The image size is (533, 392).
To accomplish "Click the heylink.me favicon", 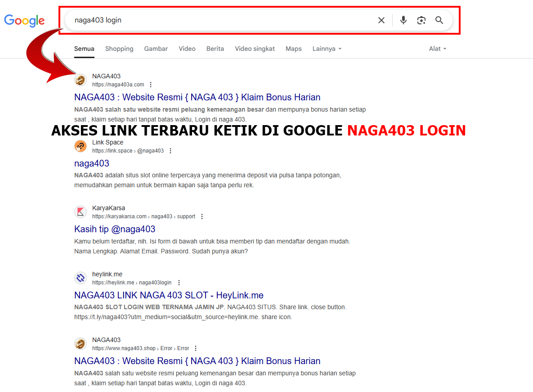I will click(x=81, y=278).
